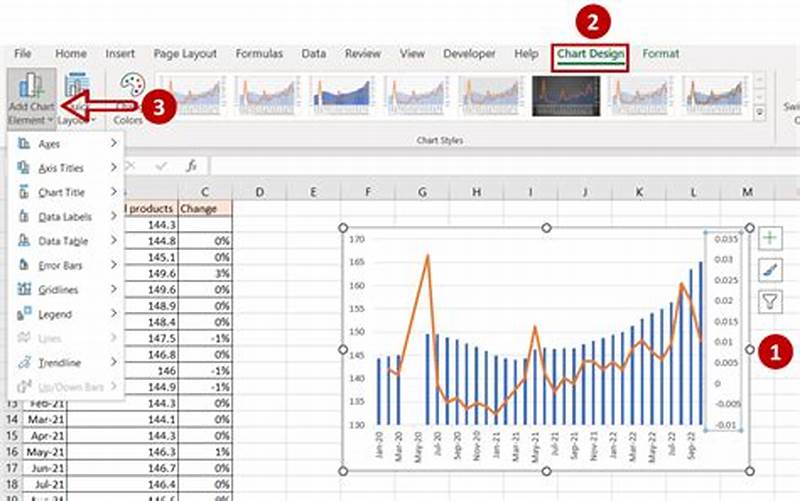Click the formula bar Enter checkmark
The width and height of the screenshot is (800, 501).
(x=161, y=165)
